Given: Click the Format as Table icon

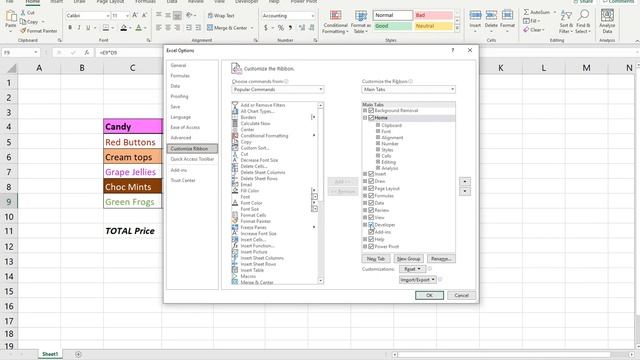Looking at the screenshot, I should pos(361,16).
